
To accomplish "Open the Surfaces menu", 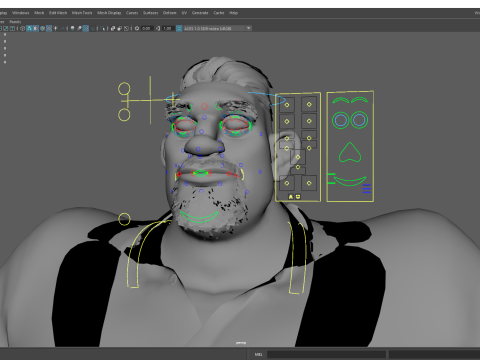I will 150,13.
